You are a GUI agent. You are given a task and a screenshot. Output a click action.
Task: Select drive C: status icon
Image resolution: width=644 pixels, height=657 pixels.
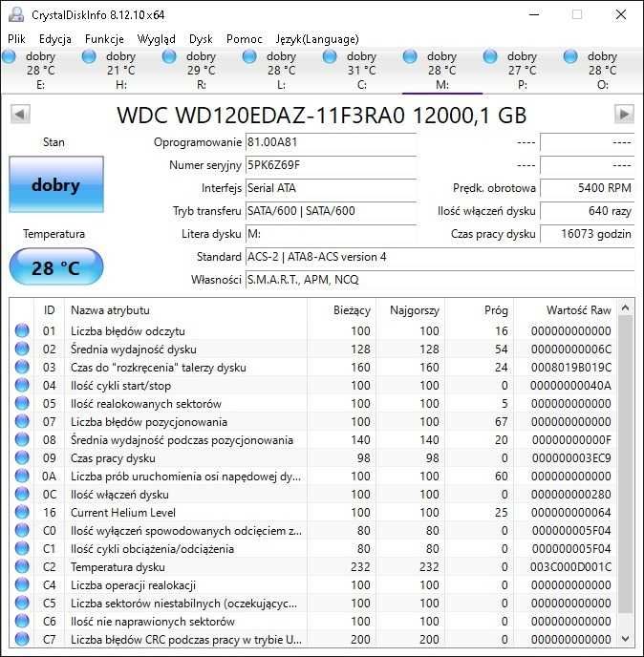[330, 56]
